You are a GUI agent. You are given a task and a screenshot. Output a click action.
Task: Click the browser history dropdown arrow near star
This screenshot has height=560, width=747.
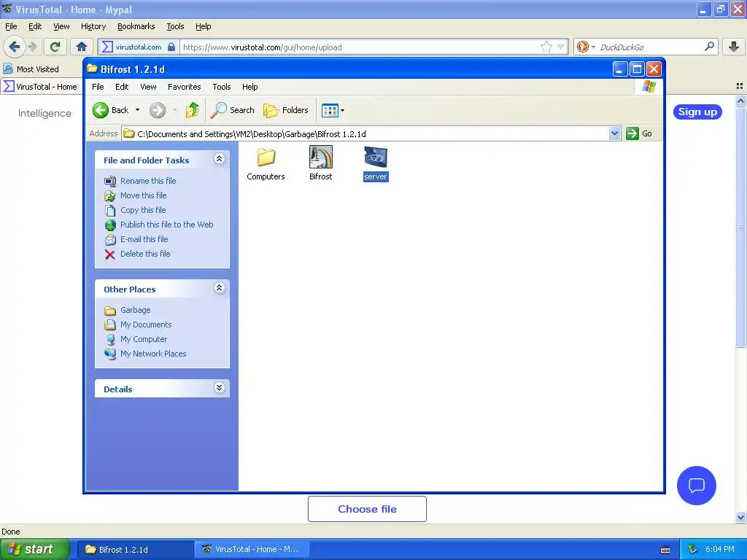tap(560, 47)
